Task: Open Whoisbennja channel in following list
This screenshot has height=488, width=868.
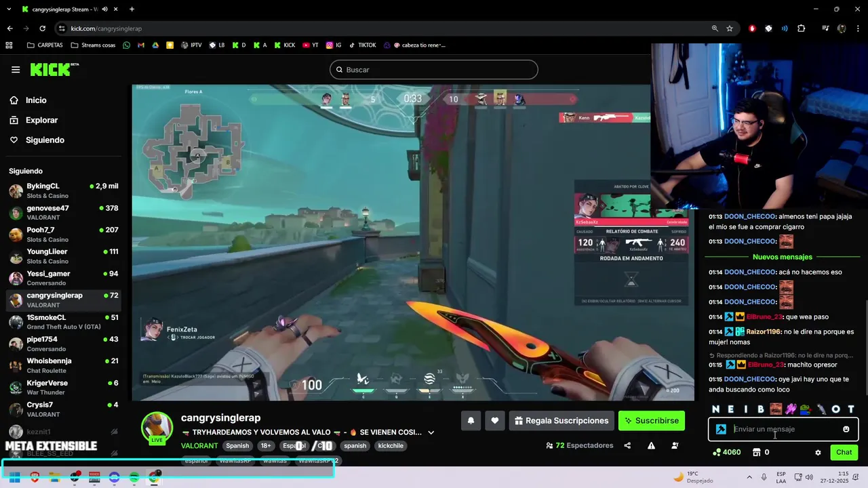Action: click(64, 365)
